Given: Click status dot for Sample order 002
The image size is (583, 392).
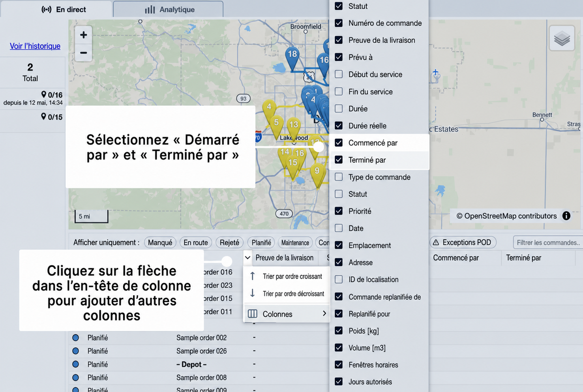Looking at the screenshot, I should (x=76, y=338).
